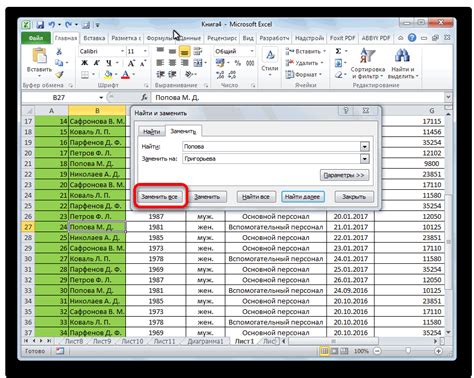
Task: Click the blue Help question mark icon
Action: [x=412, y=38]
